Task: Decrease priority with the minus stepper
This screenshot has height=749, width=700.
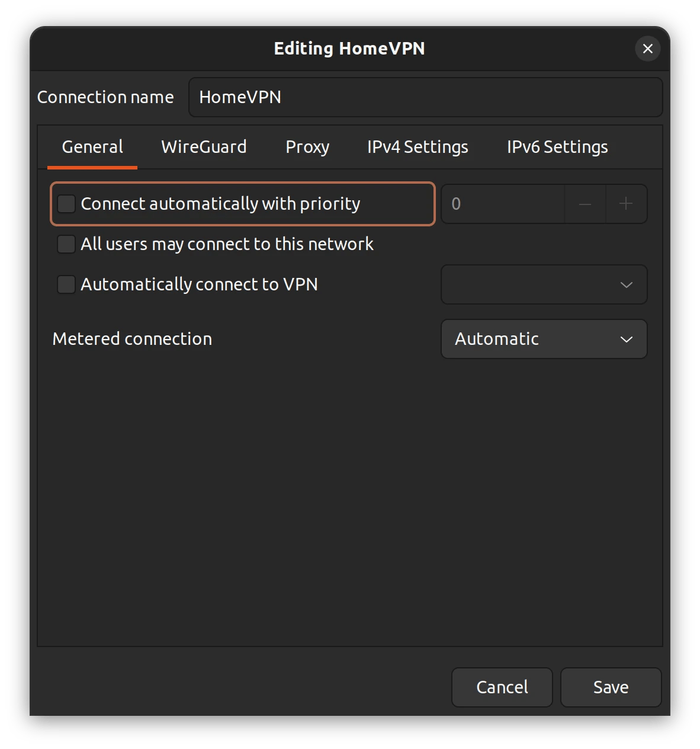Action: pyautogui.click(x=585, y=204)
